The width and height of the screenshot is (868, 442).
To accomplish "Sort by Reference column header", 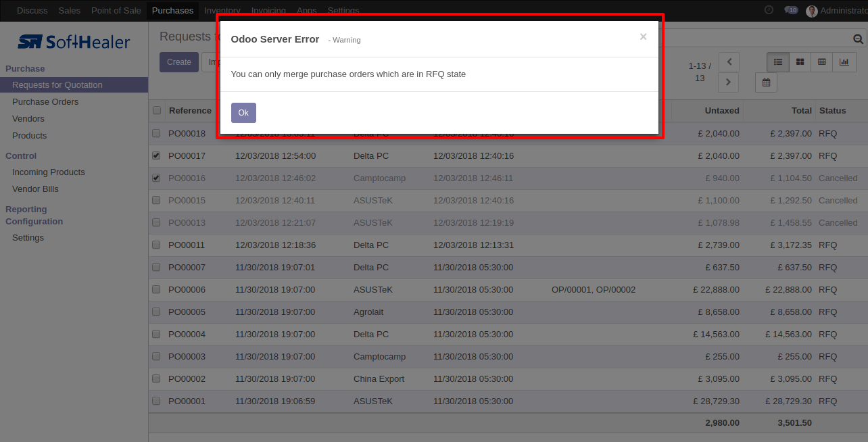I will click(x=190, y=111).
